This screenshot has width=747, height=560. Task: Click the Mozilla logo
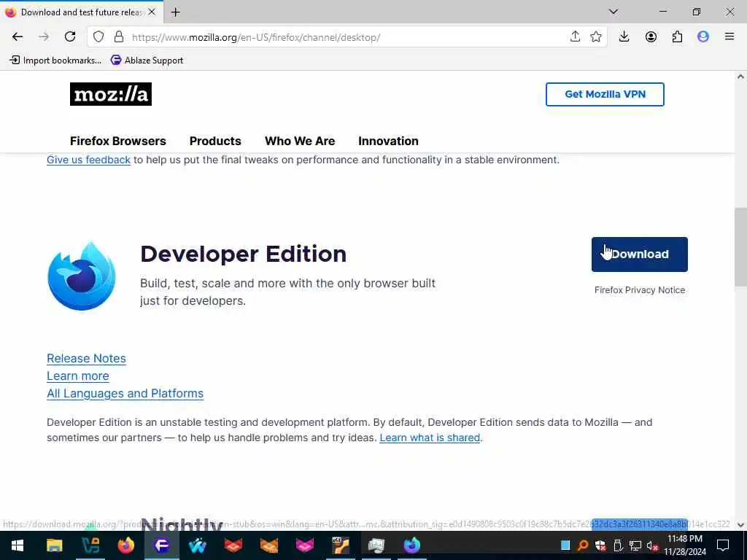coord(111,94)
